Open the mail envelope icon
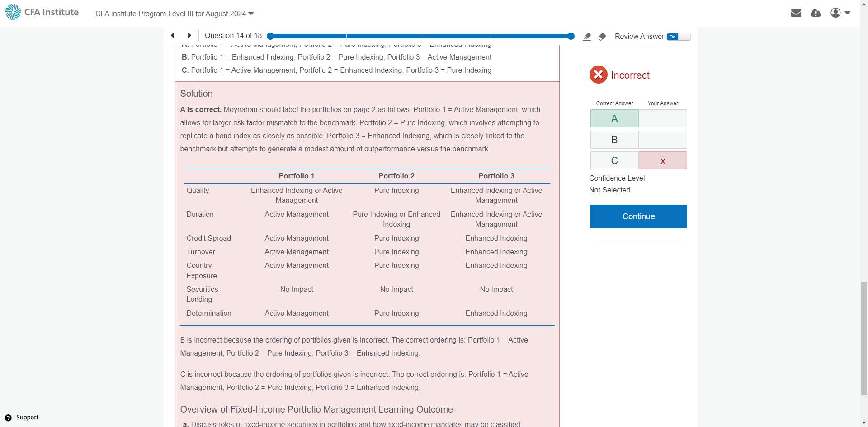 796,13
